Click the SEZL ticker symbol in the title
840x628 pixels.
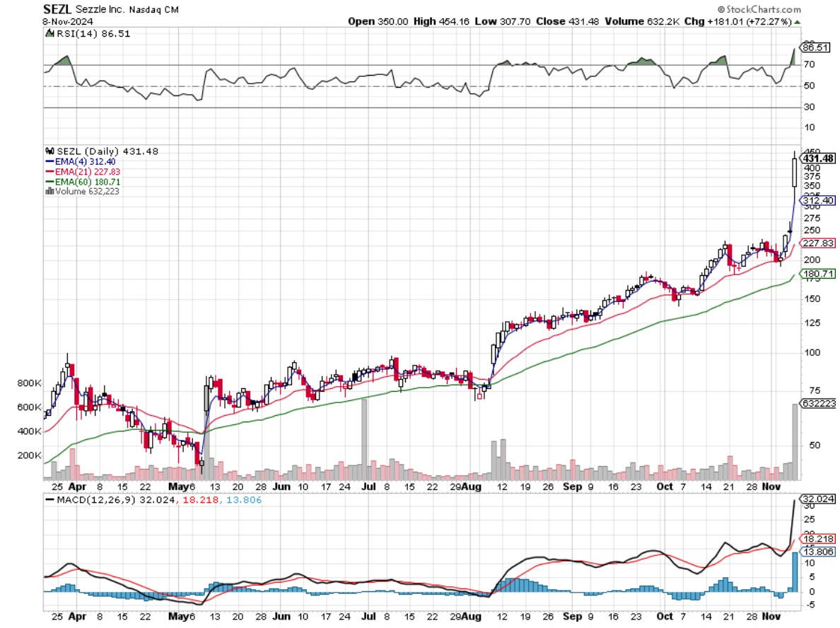[57, 9]
